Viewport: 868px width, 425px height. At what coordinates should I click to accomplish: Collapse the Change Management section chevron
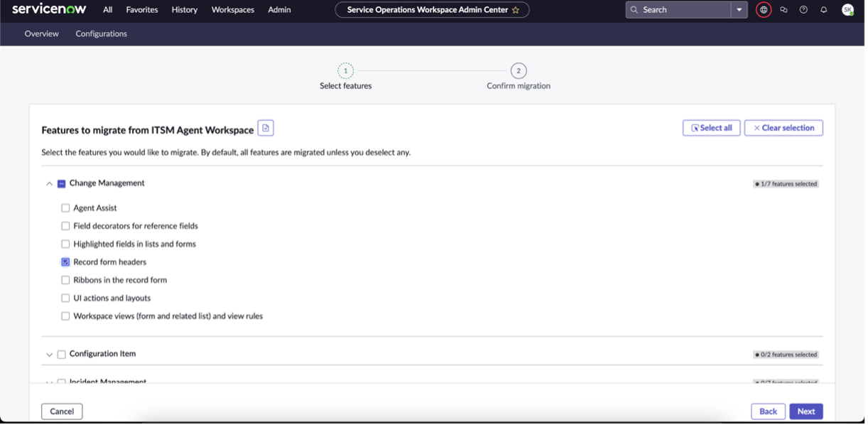(x=49, y=184)
